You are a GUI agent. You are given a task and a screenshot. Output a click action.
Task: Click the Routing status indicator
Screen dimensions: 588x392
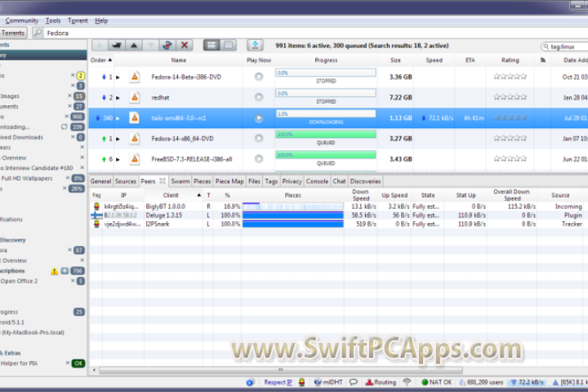pos(381,382)
